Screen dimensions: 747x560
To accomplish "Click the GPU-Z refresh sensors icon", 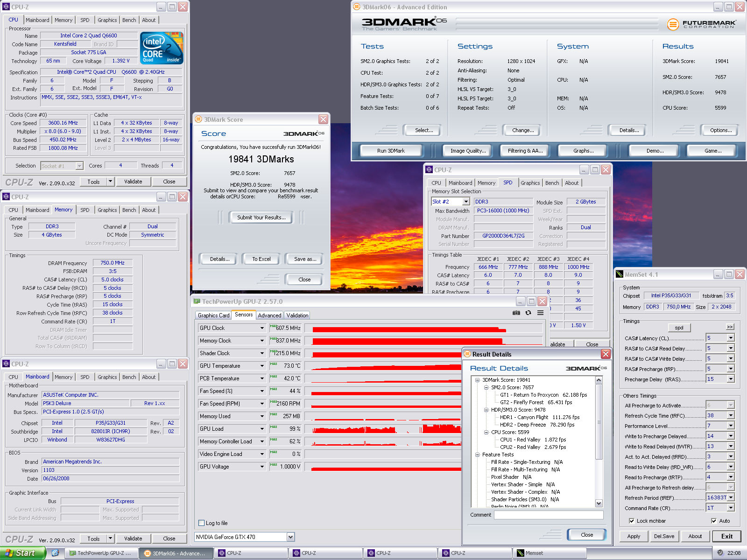I will [528, 313].
